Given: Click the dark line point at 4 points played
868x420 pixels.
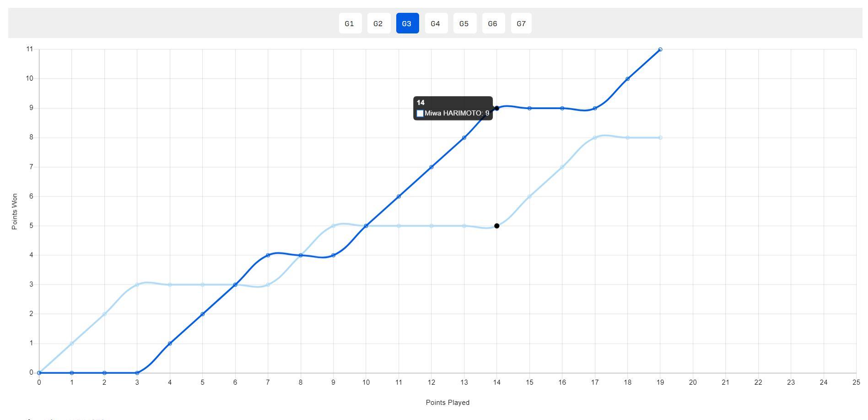Looking at the screenshot, I should click(170, 344).
